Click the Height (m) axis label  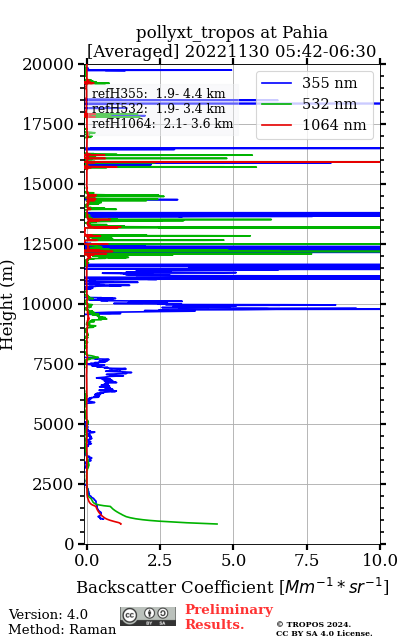tap(7, 304)
